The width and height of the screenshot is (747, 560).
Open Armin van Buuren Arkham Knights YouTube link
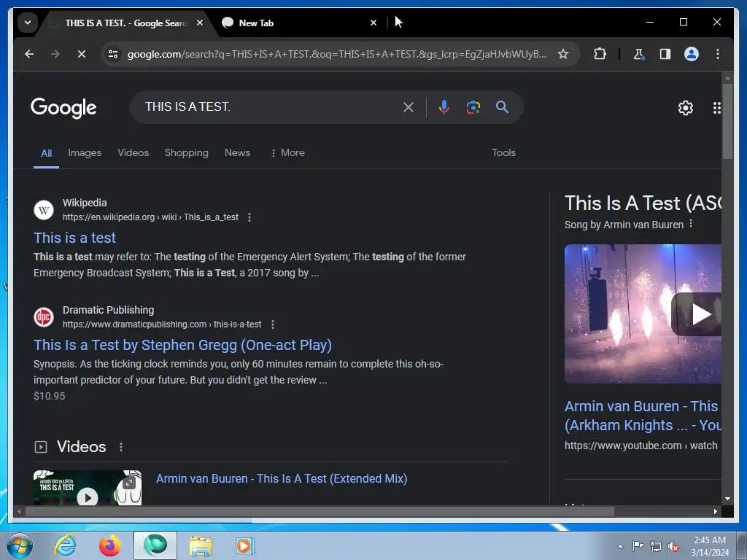[643, 416]
